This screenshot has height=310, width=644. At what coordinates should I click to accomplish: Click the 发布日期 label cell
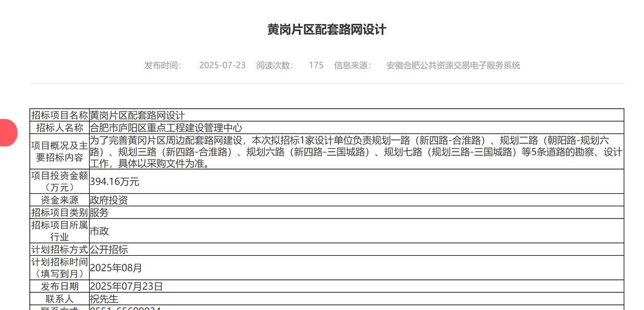[x=59, y=286]
